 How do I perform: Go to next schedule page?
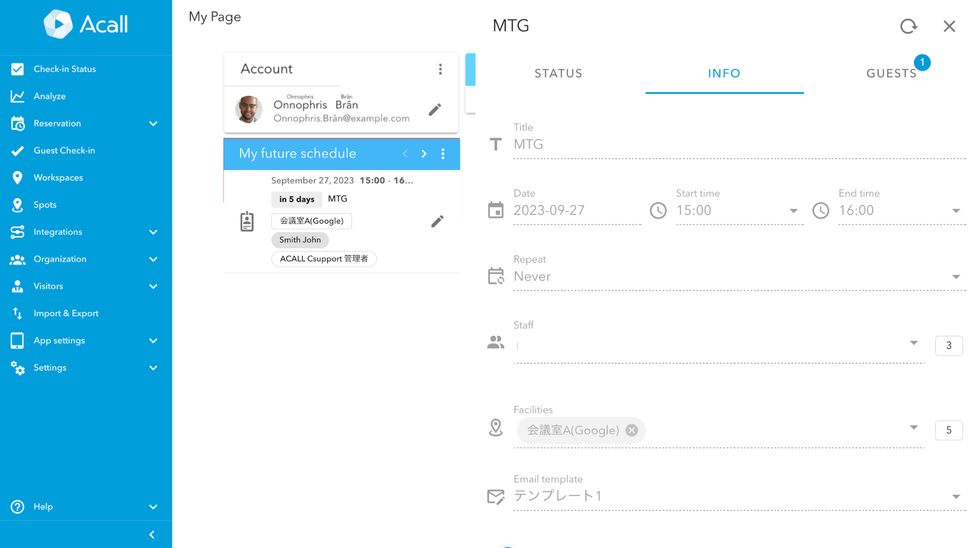coord(424,154)
